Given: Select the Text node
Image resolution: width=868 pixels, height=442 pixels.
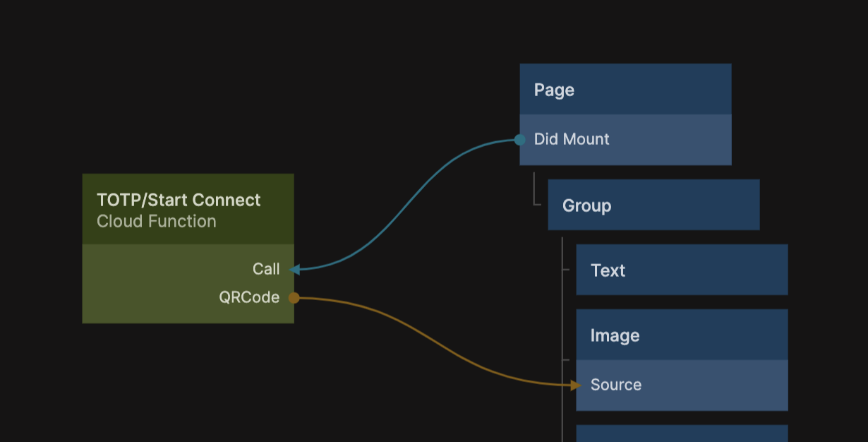Looking at the screenshot, I should (682, 270).
